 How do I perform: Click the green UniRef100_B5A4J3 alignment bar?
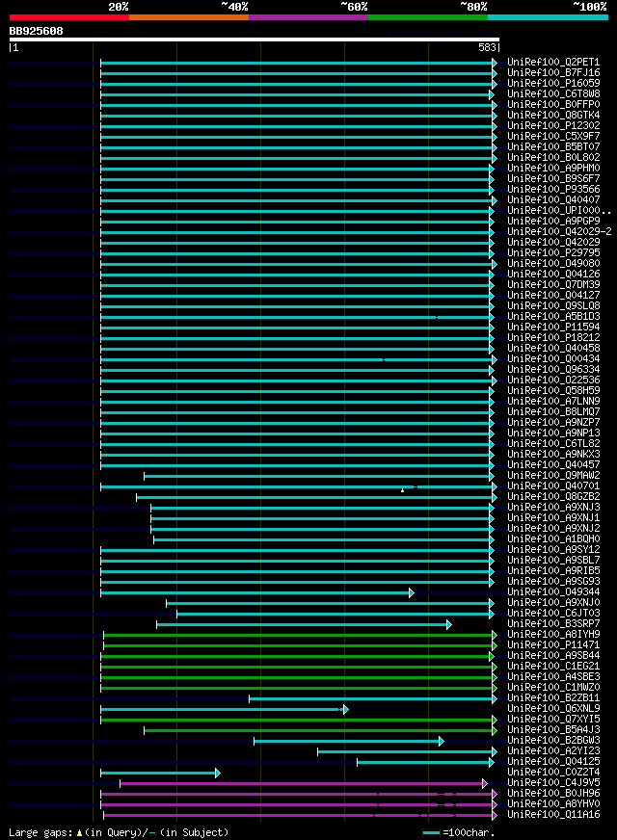pyautogui.click(x=321, y=731)
